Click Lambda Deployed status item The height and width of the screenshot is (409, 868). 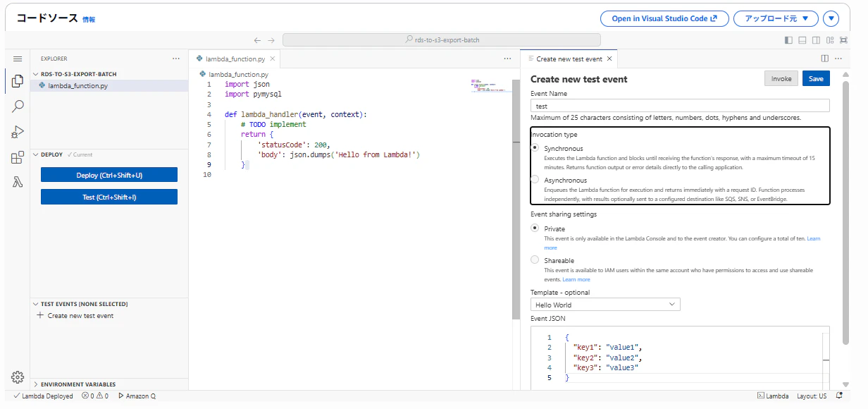43,396
